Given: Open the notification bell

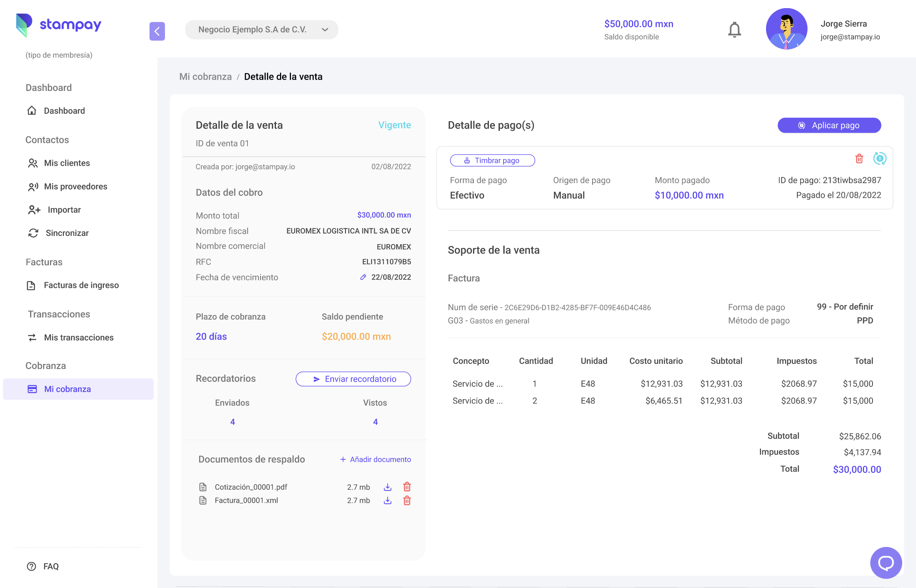Looking at the screenshot, I should coord(734,29).
